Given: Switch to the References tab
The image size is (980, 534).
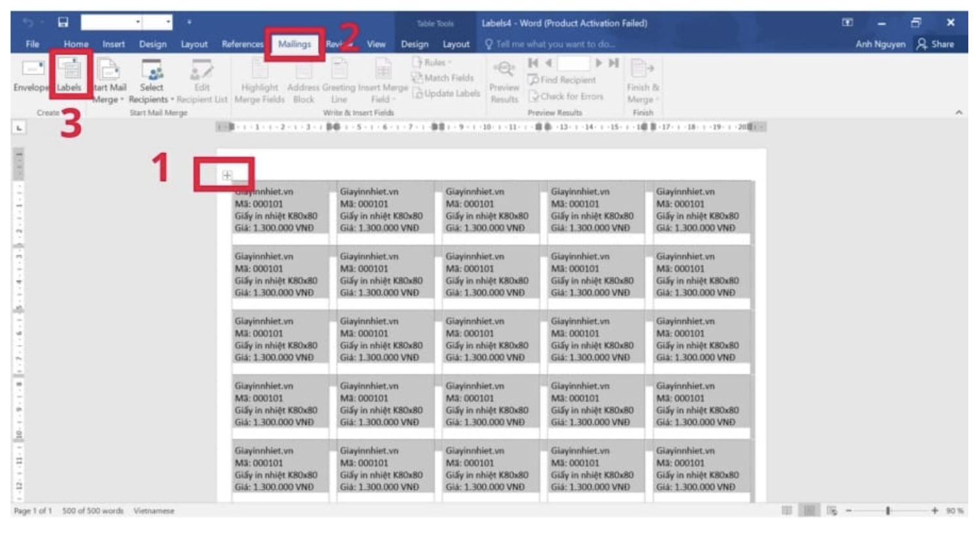Looking at the screenshot, I should 242,44.
